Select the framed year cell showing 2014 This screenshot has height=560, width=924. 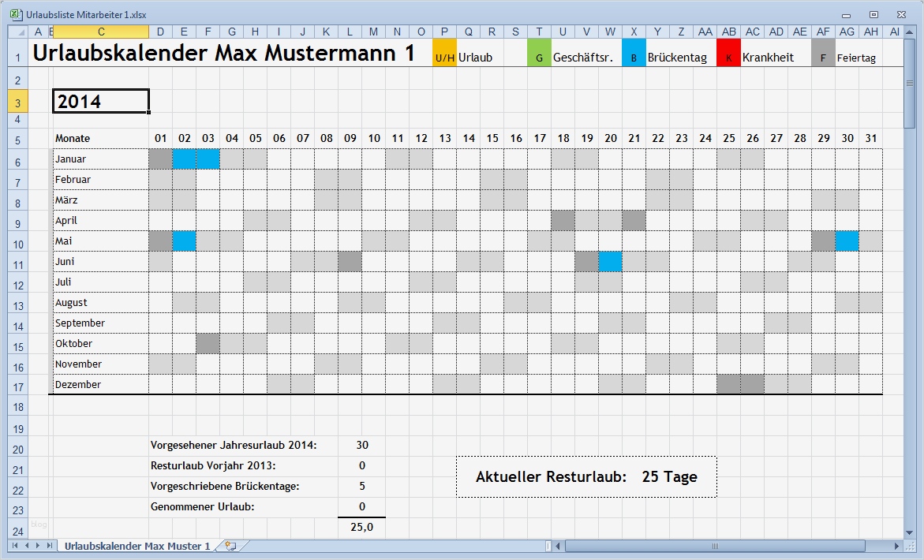[x=100, y=100]
